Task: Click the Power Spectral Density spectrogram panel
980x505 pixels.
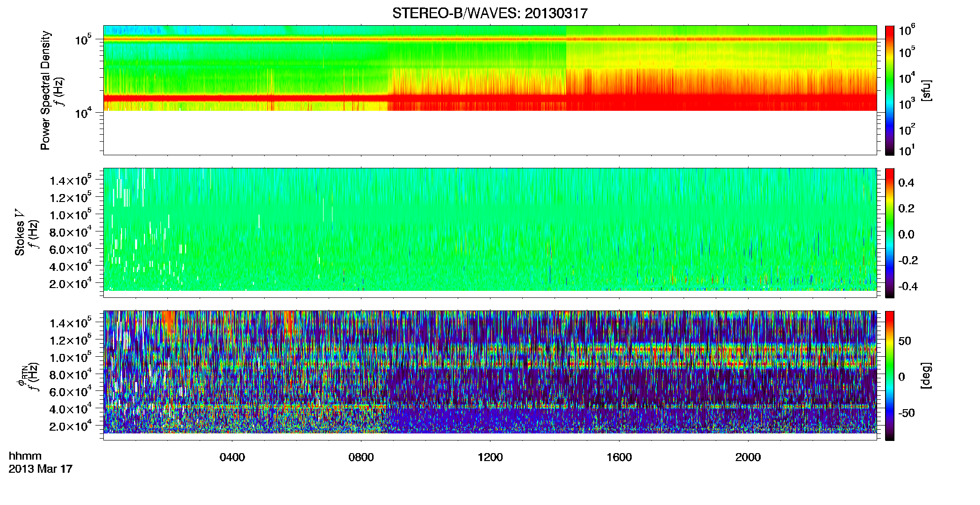Action: click(490, 90)
